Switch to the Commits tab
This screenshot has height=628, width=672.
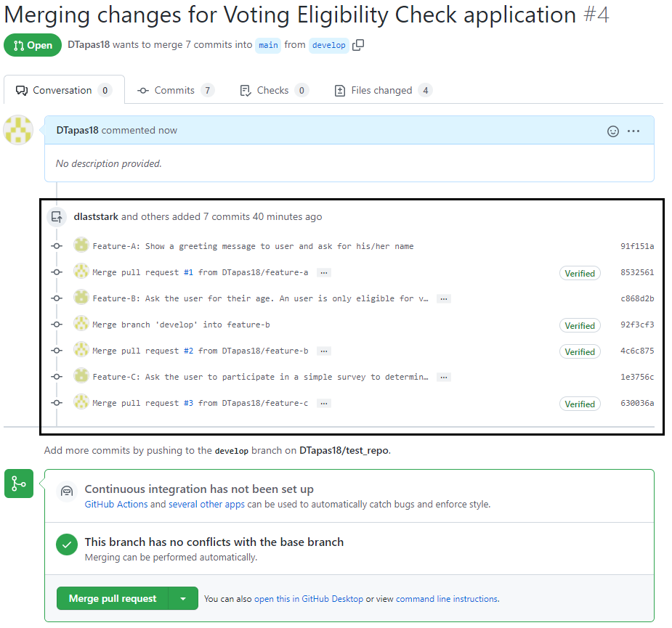pyautogui.click(x=176, y=90)
